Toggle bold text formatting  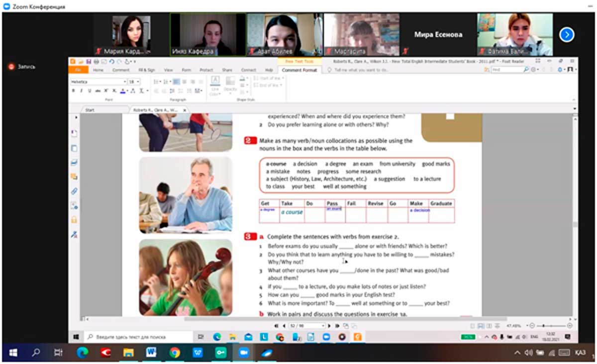pyautogui.click(x=74, y=91)
